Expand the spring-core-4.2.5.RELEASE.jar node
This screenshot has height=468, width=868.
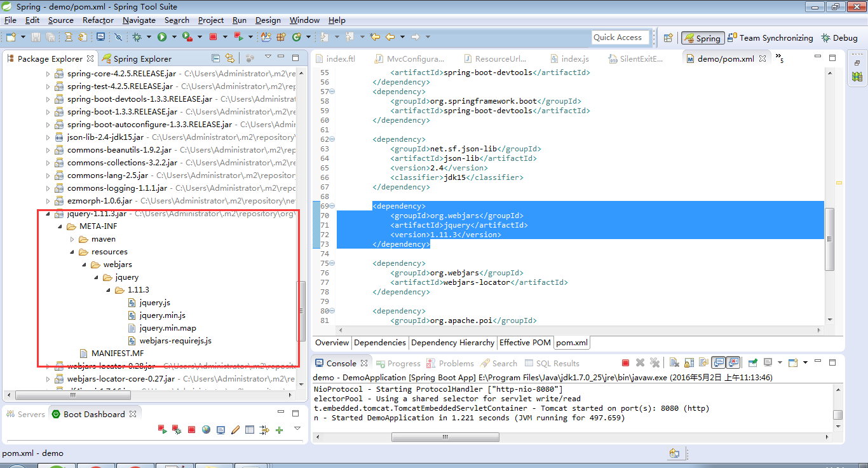coord(48,74)
